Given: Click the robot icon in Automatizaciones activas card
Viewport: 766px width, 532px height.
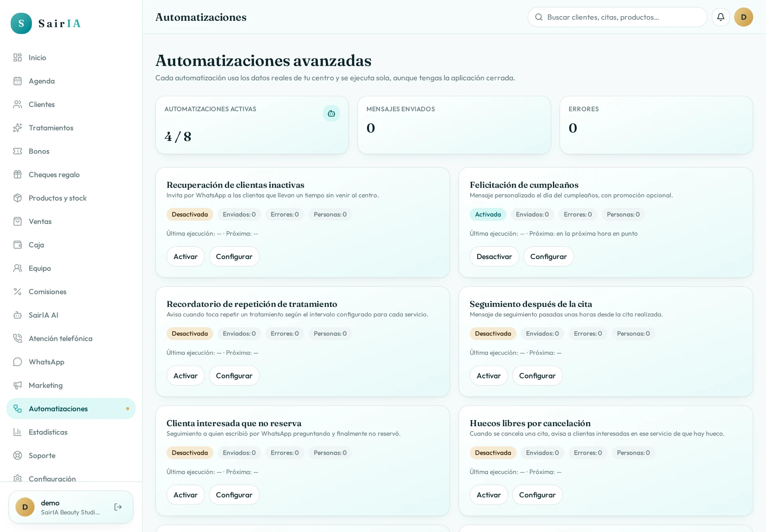Looking at the screenshot, I should (331, 114).
